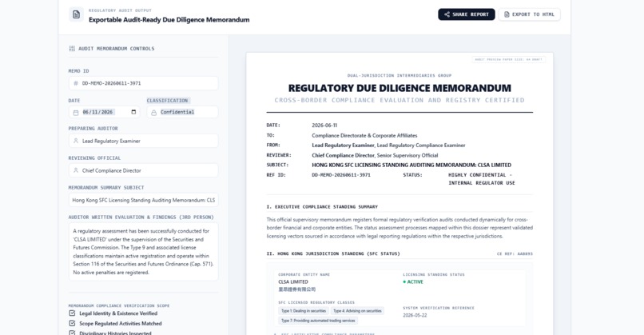
Task: Click the Chief Compliance Director reviewer line
Action: tap(375, 155)
